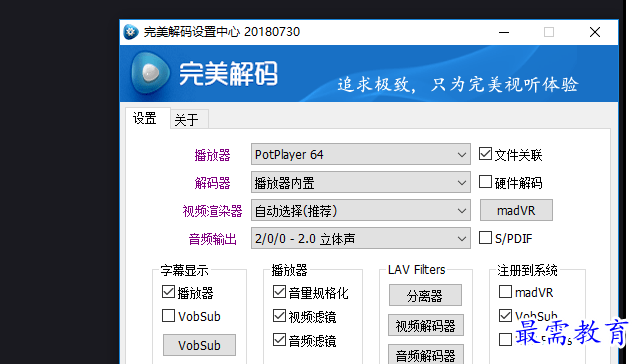Click the app icon in title bar

click(x=131, y=32)
